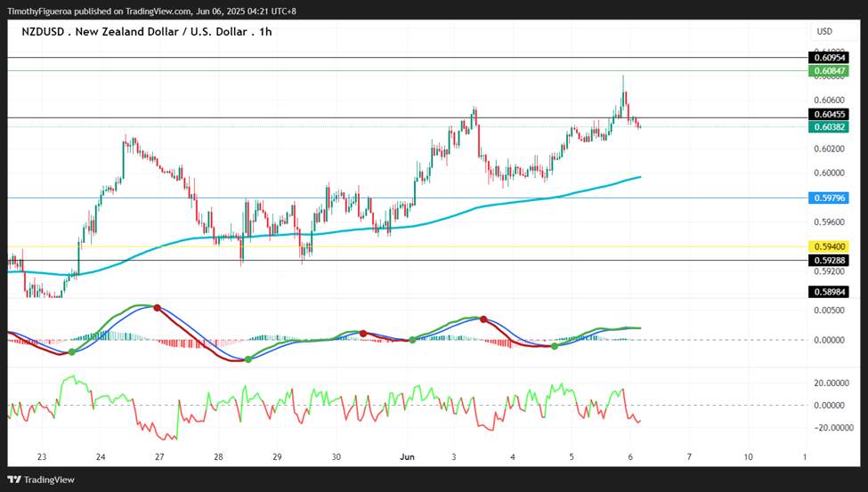Select the blue 0.59796 price label

[828, 198]
